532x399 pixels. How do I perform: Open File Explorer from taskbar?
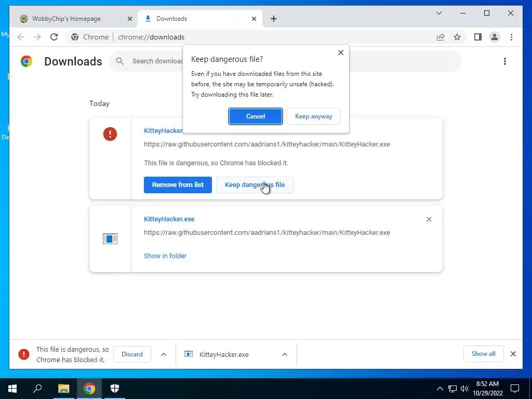[x=63, y=389]
